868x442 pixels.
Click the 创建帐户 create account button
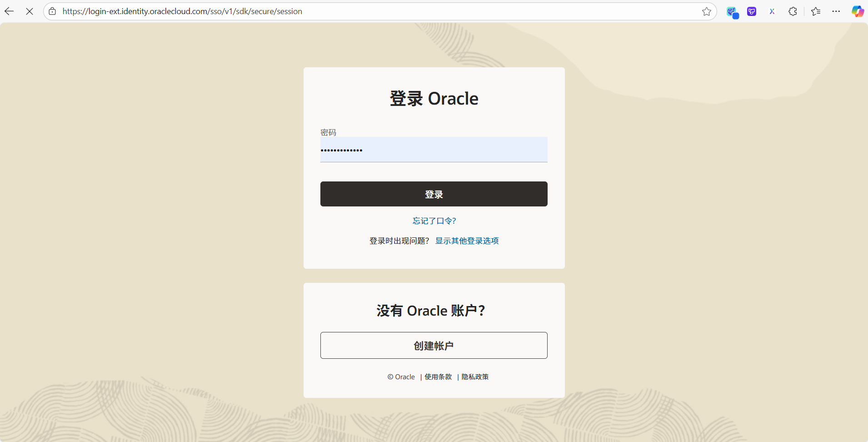pyautogui.click(x=434, y=346)
